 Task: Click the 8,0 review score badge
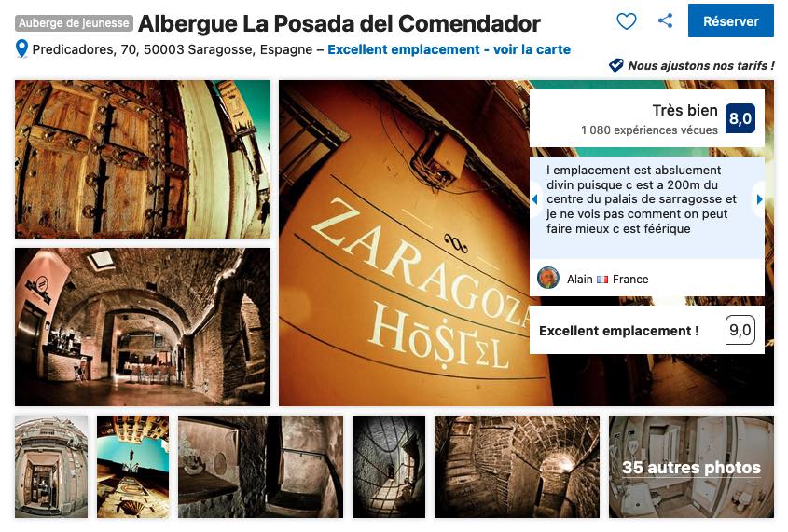point(740,118)
